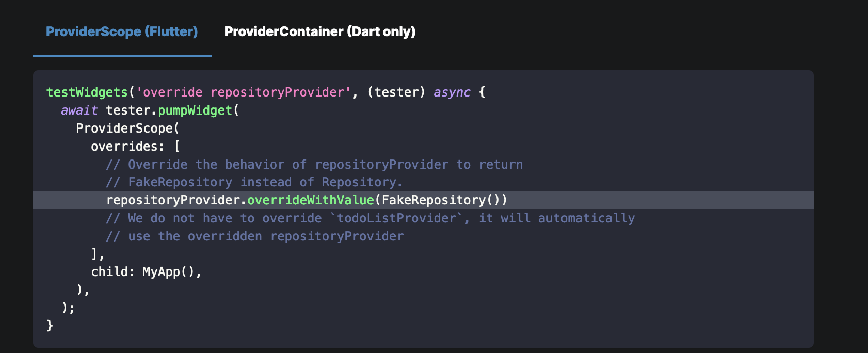The width and height of the screenshot is (868, 353).
Task: Click the dark code block background
Action: point(671,310)
